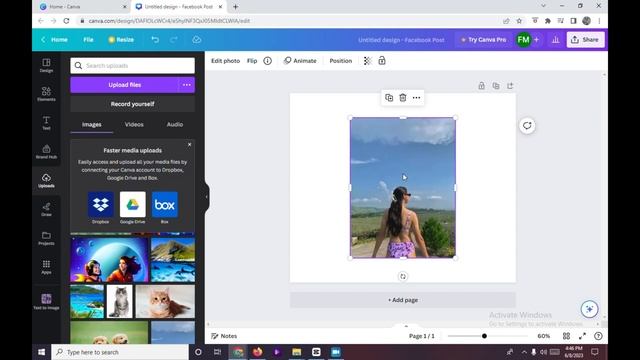
Task: Open the Elements panel
Action: (46, 93)
